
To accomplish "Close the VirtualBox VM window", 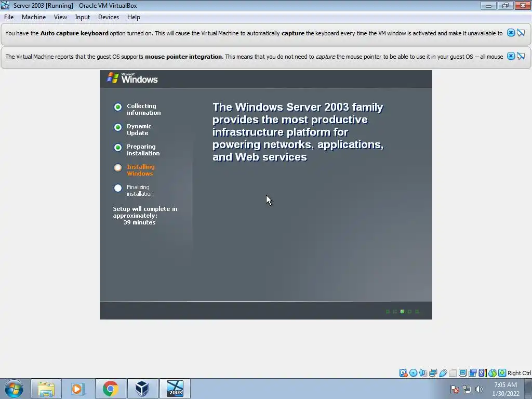I will click(523, 5).
